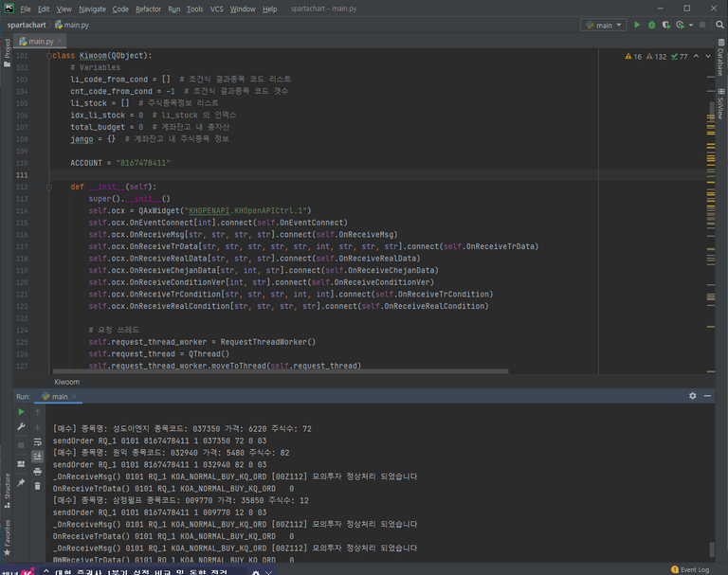Open the Tools menu
Image resolution: width=728 pixels, height=575 pixels.
194,9
